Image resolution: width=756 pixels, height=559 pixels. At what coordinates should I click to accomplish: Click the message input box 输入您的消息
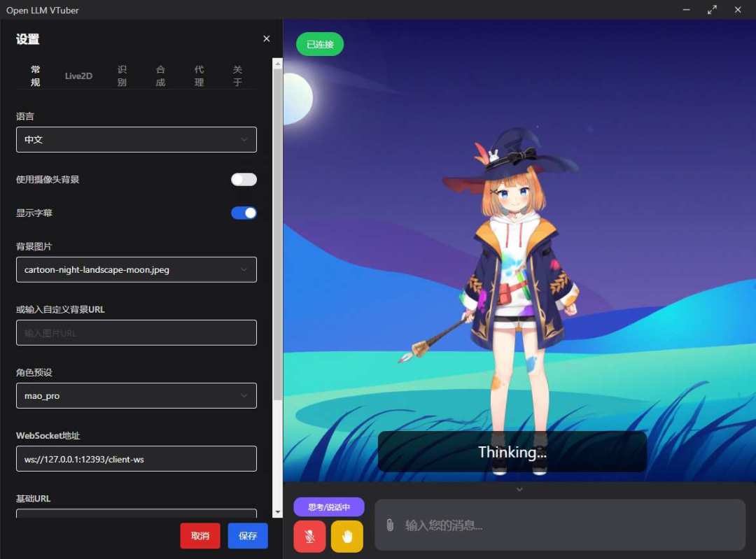click(x=560, y=525)
